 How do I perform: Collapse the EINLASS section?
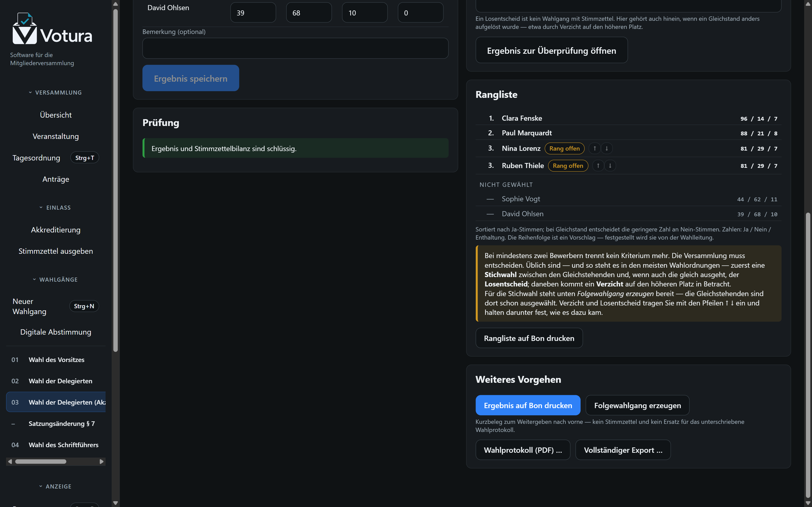coord(55,208)
